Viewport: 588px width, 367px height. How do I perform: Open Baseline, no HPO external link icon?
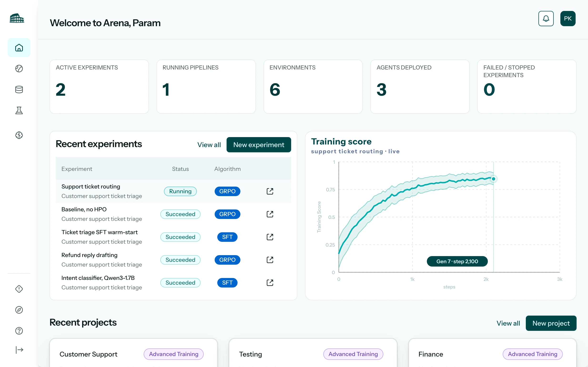[270, 214]
